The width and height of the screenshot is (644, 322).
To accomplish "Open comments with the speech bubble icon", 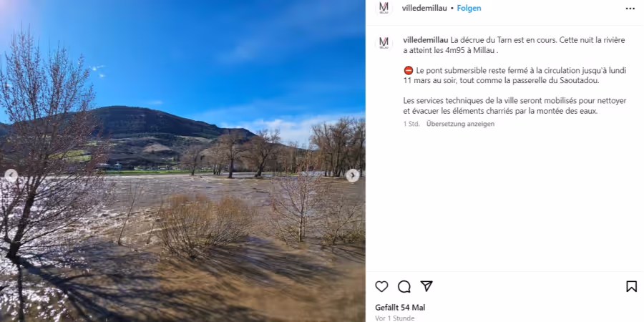I will [x=404, y=286].
